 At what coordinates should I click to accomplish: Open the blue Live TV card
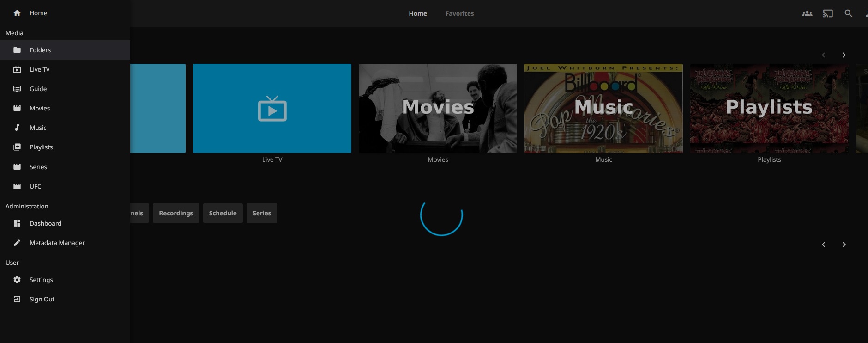272,108
